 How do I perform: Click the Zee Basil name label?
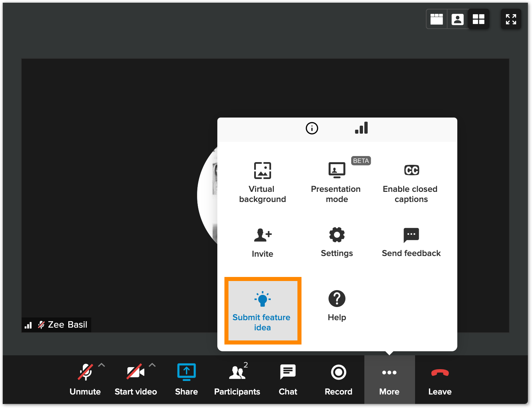68,325
